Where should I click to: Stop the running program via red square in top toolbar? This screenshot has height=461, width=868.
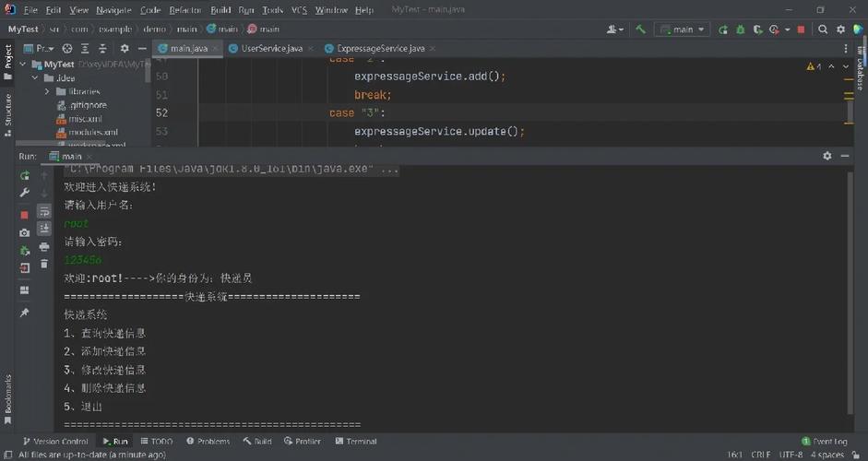[x=801, y=30]
